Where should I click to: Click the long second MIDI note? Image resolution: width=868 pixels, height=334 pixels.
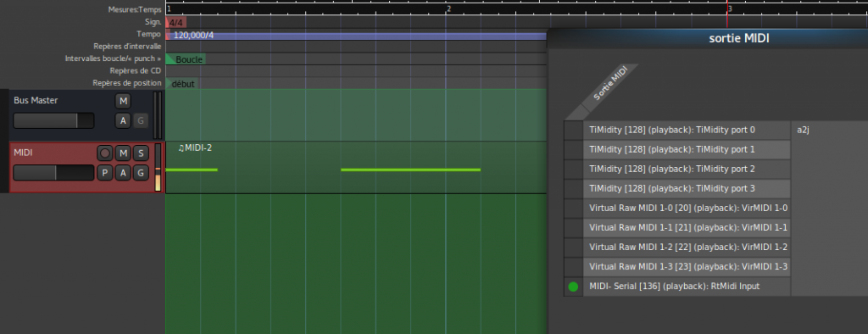pyautogui.click(x=411, y=170)
